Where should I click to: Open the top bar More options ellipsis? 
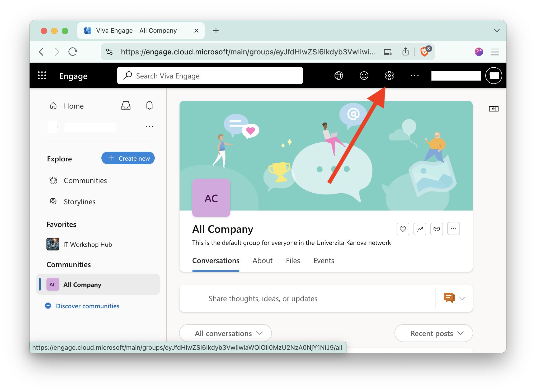[x=415, y=76]
